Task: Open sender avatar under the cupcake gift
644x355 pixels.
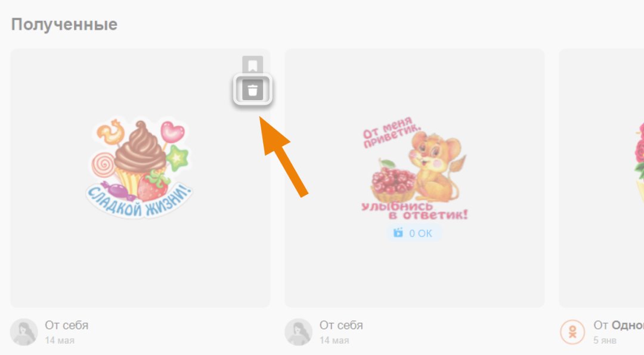Action: click(x=24, y=332)
